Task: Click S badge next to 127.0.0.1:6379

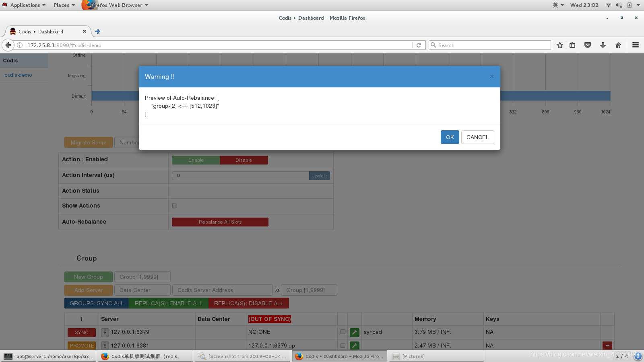Action: pos(105,333)
